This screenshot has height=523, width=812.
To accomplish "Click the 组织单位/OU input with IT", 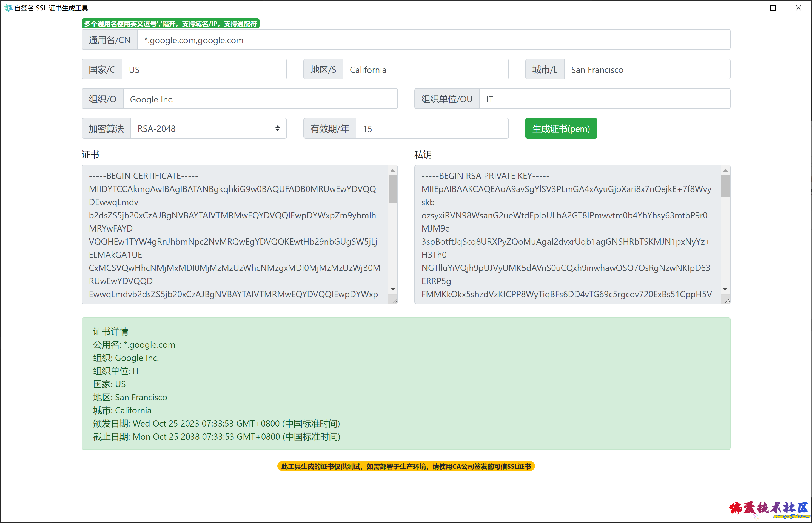I will (x=604, y=99).
